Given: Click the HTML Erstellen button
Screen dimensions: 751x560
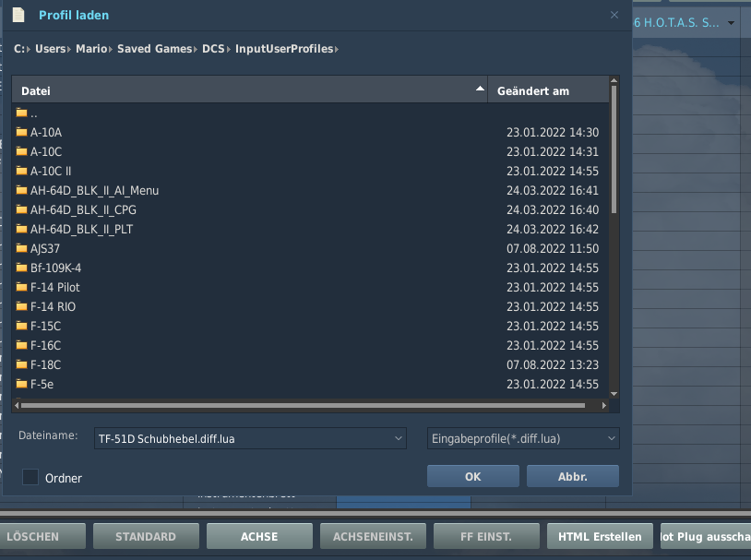Looking at the screenshot, I should click(600, 537).
